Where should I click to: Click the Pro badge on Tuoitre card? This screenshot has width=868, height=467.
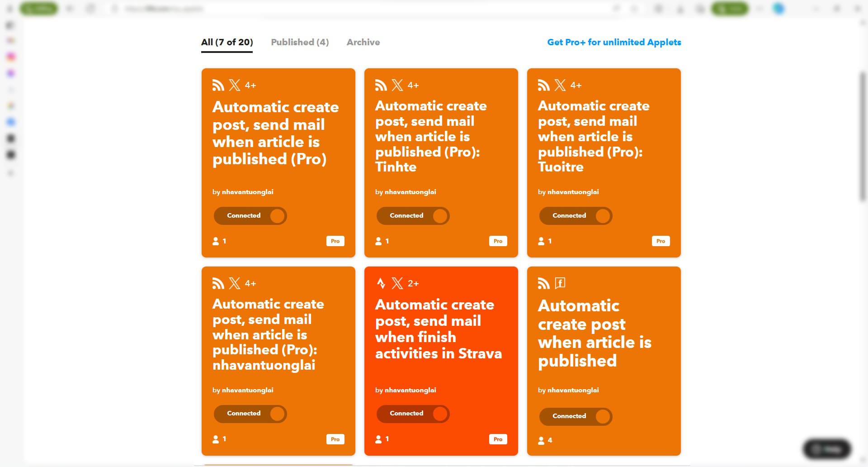click(x=661, y=241)
